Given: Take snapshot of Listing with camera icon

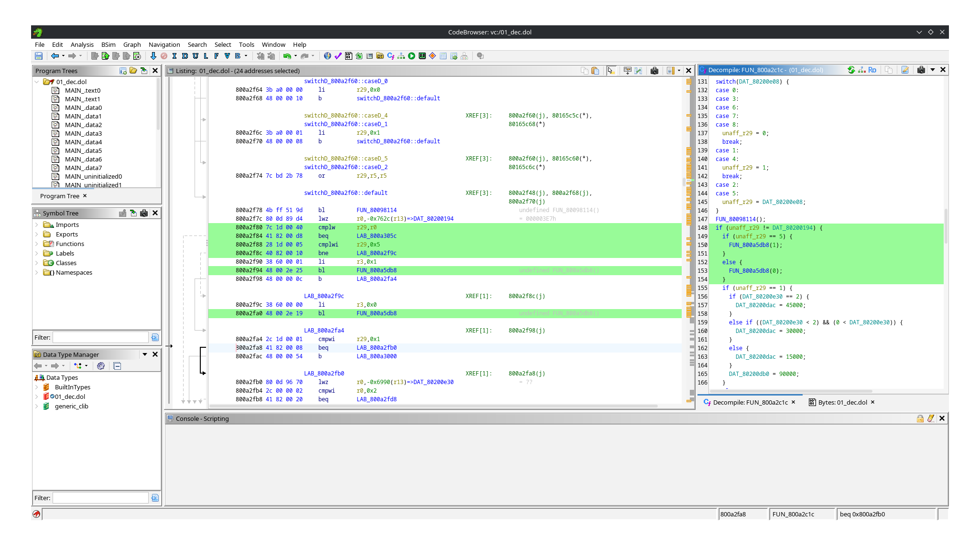Looking at the screenshot, I should (654, 71).
